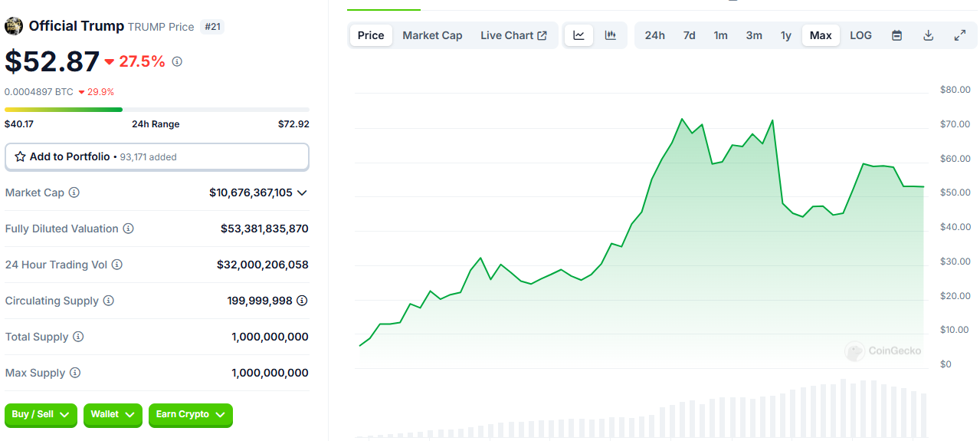
Task: Set chart range to 7d
Action: (689, 35)
